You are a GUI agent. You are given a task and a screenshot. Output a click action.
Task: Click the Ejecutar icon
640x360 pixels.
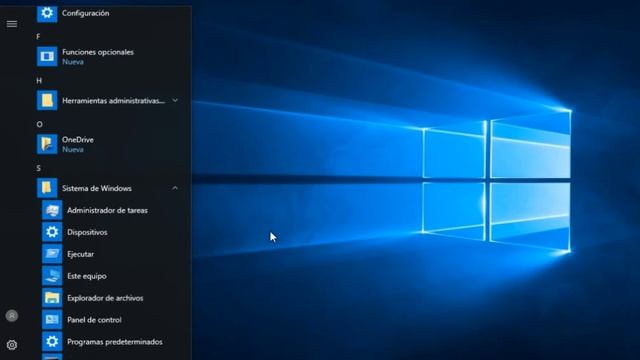pos(52,254)
